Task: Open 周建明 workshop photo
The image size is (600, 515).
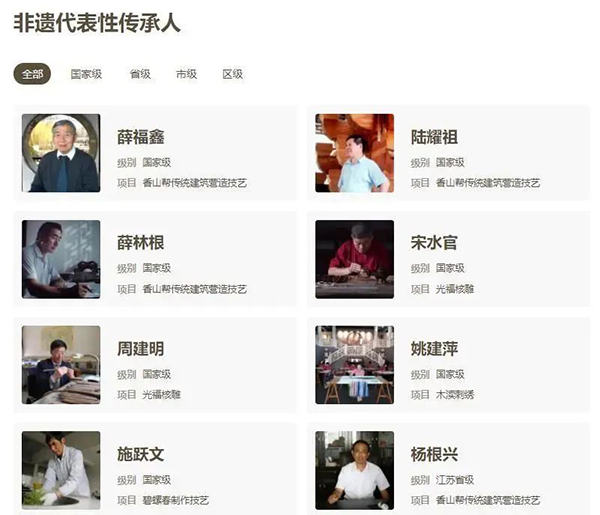Action: coord(61,365)
